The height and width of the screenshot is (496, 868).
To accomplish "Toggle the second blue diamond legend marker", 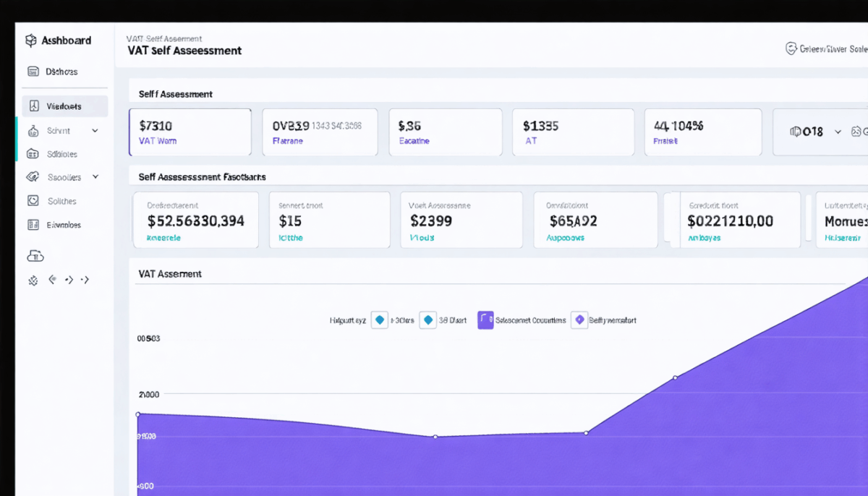I will (x=427, y=320).
